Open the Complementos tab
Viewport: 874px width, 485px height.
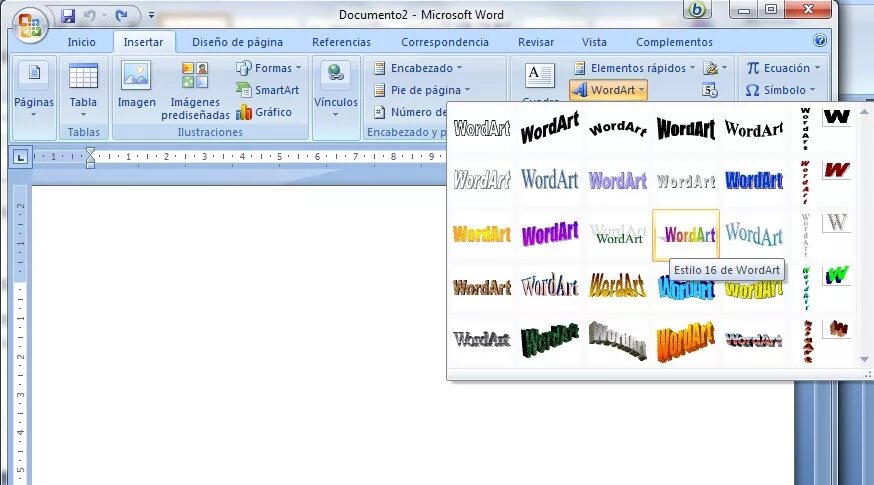pos(674,42)
